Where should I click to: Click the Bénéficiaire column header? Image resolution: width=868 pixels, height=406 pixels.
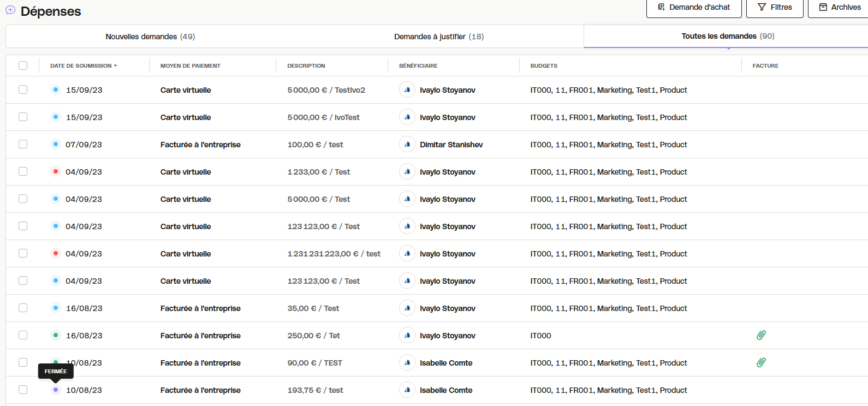tap(418, 65)
